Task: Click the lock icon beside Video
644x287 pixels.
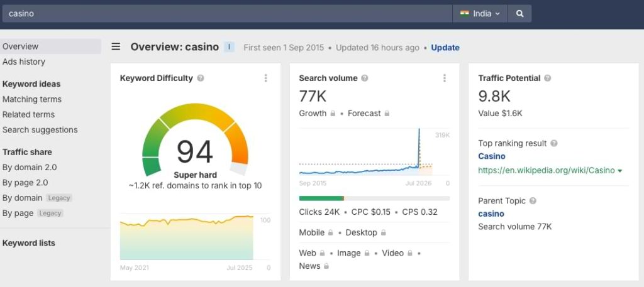Action: (409, 253)
